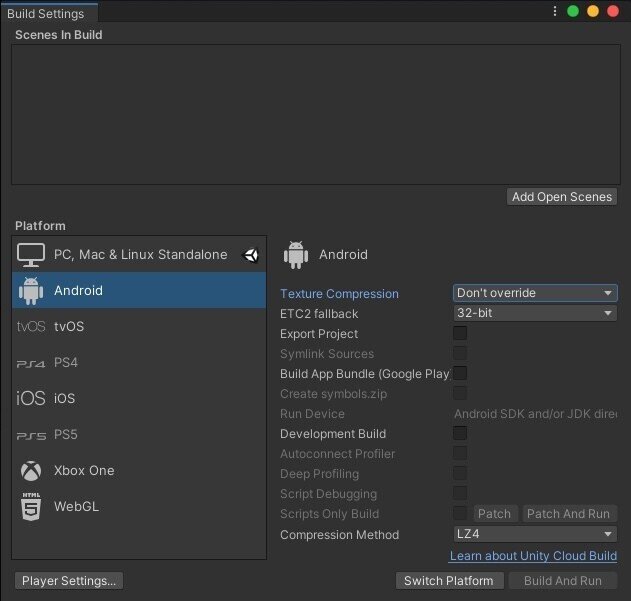Click the Compression Method label
This screenshot has width=631, height=601.
340,535
